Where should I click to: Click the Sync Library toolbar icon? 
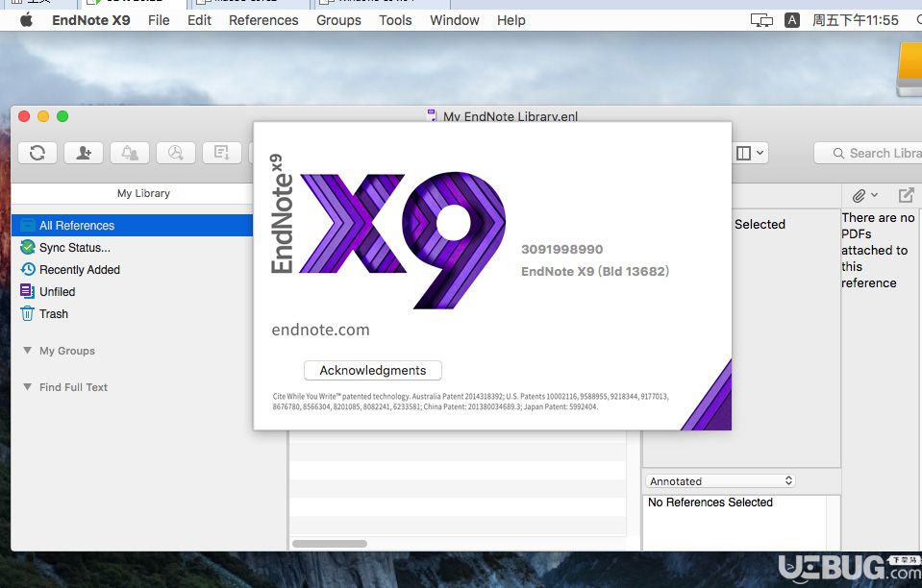coord(37,154)
